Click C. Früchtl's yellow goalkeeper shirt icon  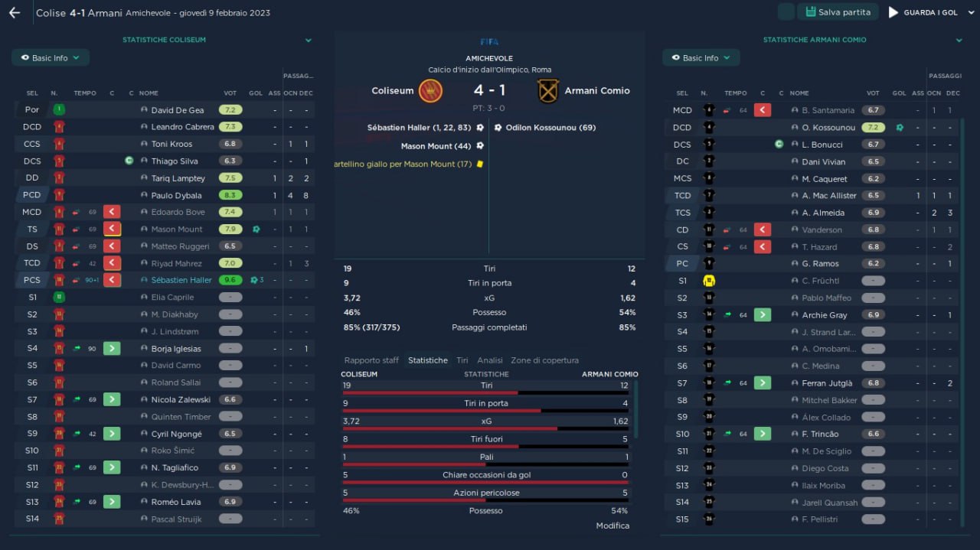point(708,281)
